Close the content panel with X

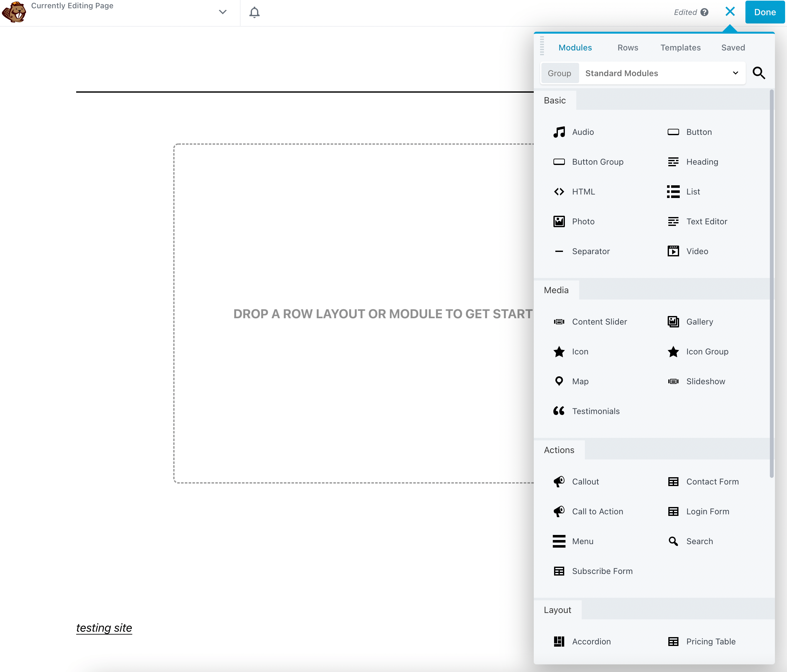pos(730,12)
